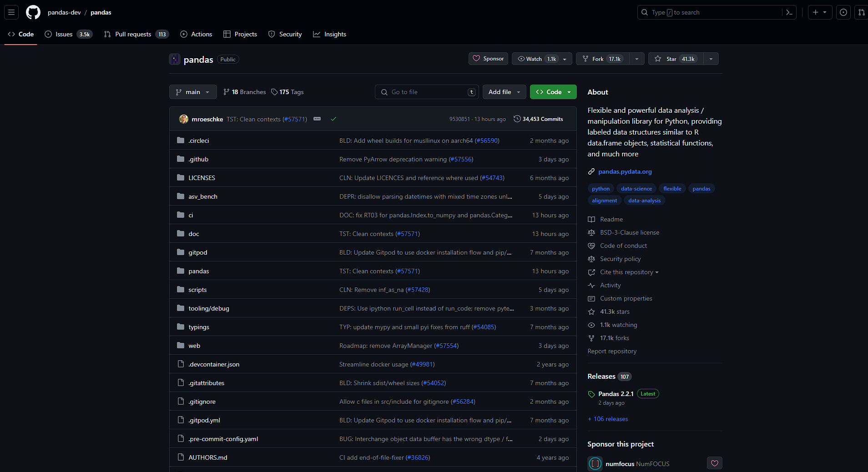
Task: Open the Activity link in About
Action: (x=611, y=285)
